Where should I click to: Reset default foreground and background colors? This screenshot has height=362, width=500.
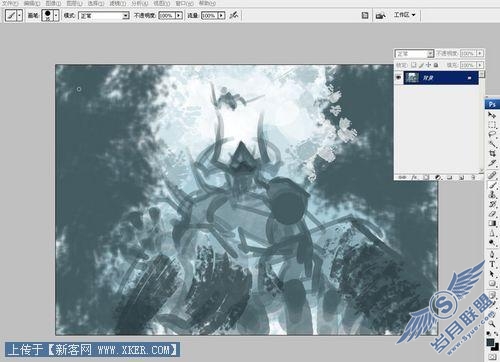coord(488,333)
